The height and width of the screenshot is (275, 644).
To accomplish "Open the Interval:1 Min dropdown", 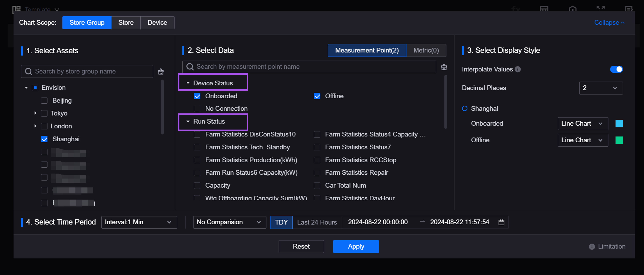I will [x=139, y=222].
